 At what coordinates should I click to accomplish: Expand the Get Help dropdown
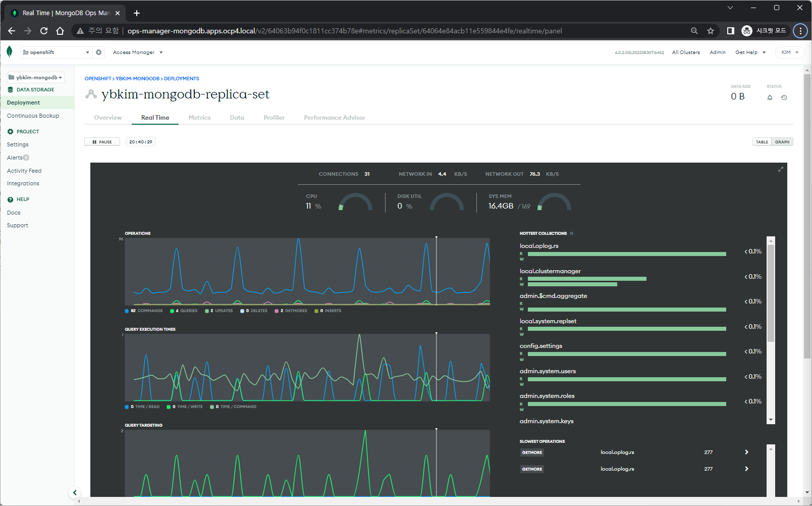click(x=750, y=53)
